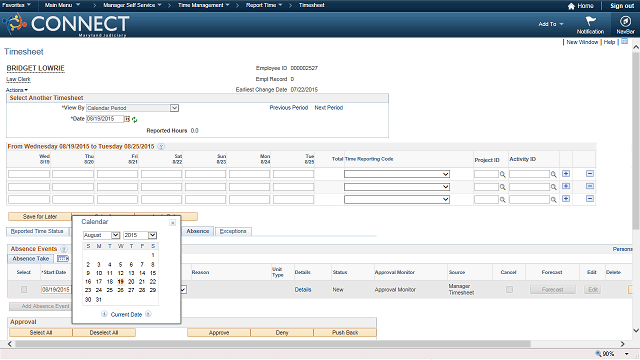640x360 pixels.
Task: Click the Save for Later button
Action: [x=40, y=216]
